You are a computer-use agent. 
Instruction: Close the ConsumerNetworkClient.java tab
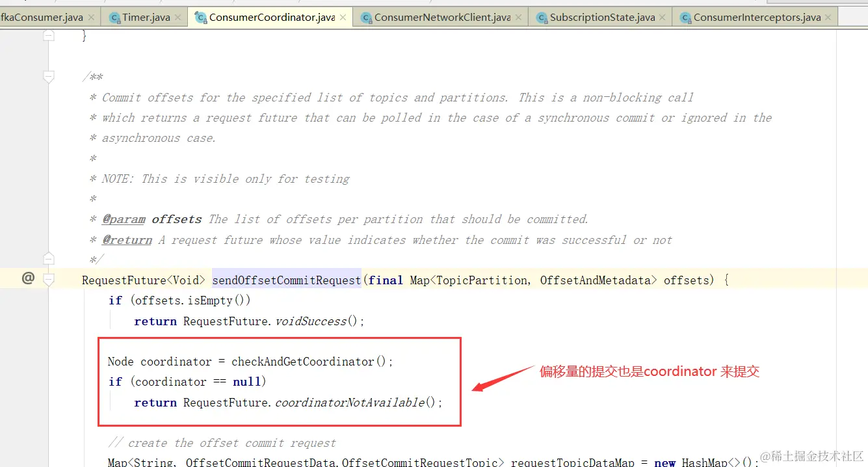click(519, 18)
